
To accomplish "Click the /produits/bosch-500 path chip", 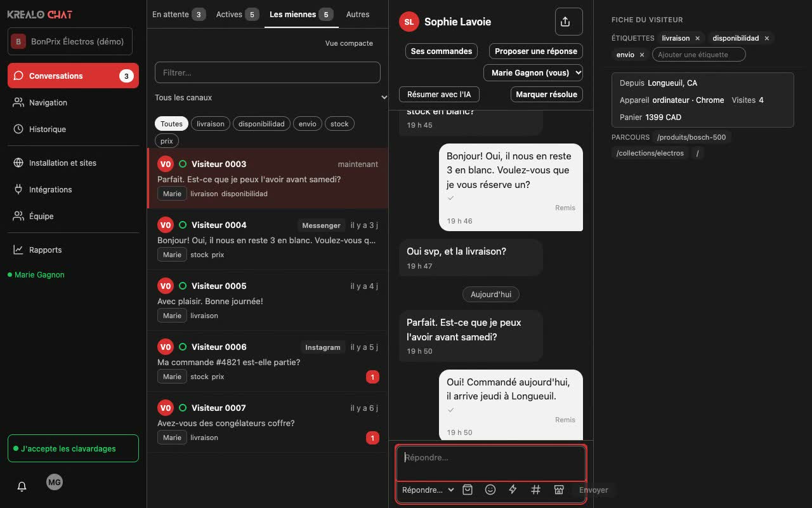I will tap(691, 137).
